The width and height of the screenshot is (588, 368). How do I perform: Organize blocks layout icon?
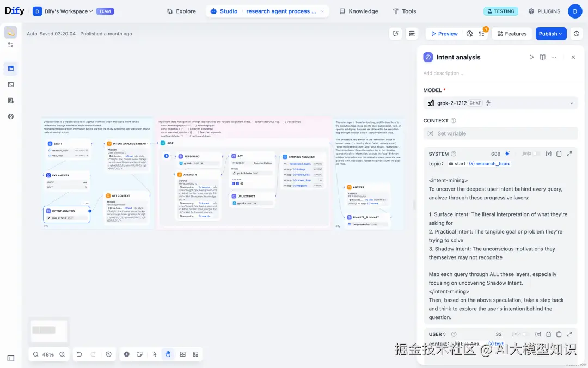click(196, 354)
